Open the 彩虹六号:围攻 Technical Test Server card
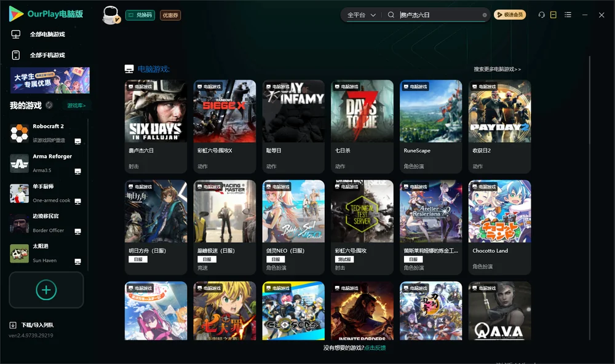The width and height of the screenshot is (615, 364). [362, 227]
